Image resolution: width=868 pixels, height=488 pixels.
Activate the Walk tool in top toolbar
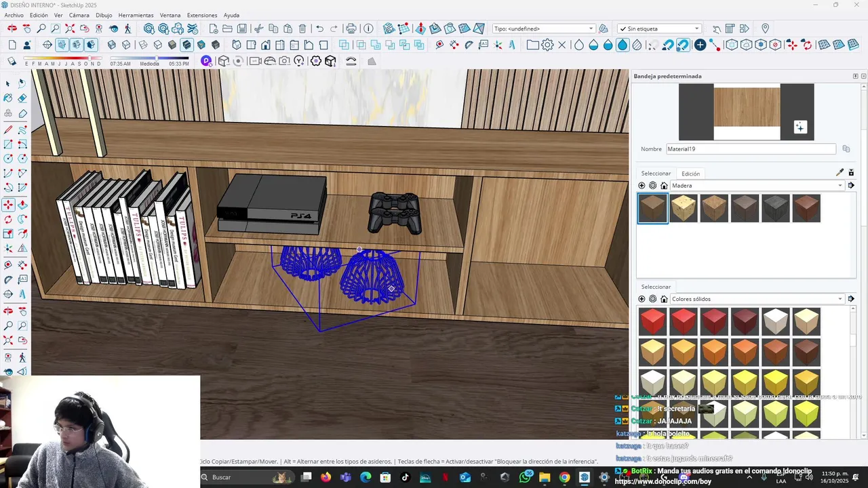(127, 28)
